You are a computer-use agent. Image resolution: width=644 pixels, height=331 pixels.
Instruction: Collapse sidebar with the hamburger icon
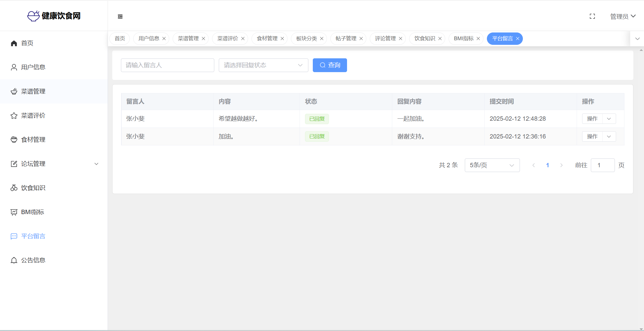(x=120, y=17)
